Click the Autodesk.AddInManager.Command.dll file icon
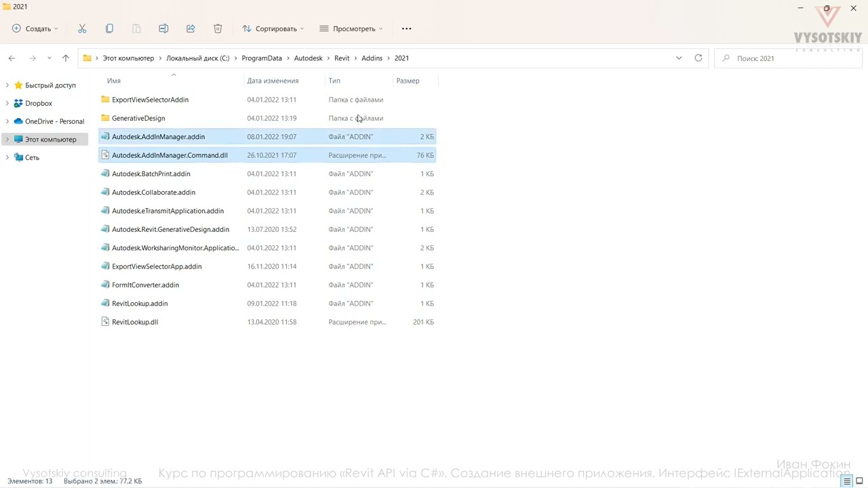868x488 pixels. tap(105, 155)
